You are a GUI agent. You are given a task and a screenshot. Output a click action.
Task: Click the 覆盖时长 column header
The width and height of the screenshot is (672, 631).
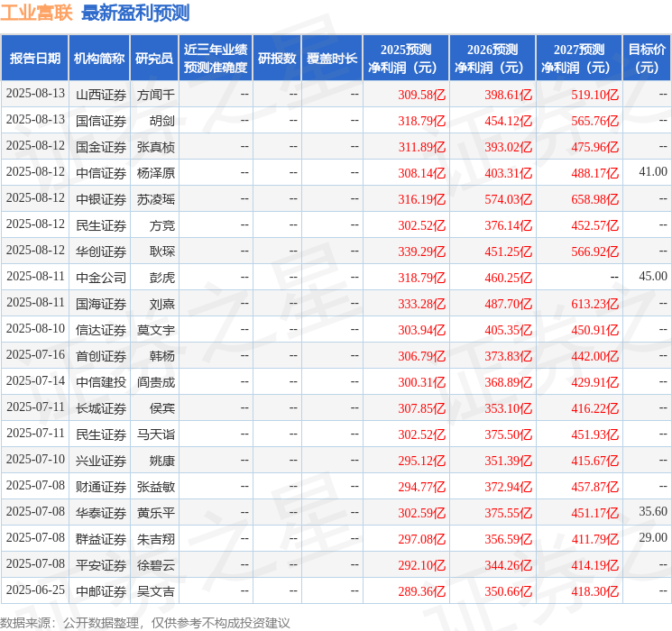point(332,59)
